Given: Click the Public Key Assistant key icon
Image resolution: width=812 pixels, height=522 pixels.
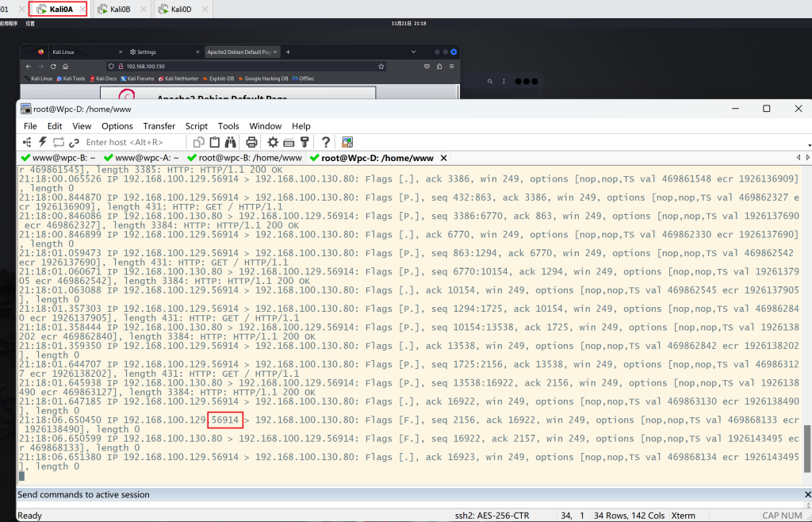Looking at the screenshot, I should (304, 142).
